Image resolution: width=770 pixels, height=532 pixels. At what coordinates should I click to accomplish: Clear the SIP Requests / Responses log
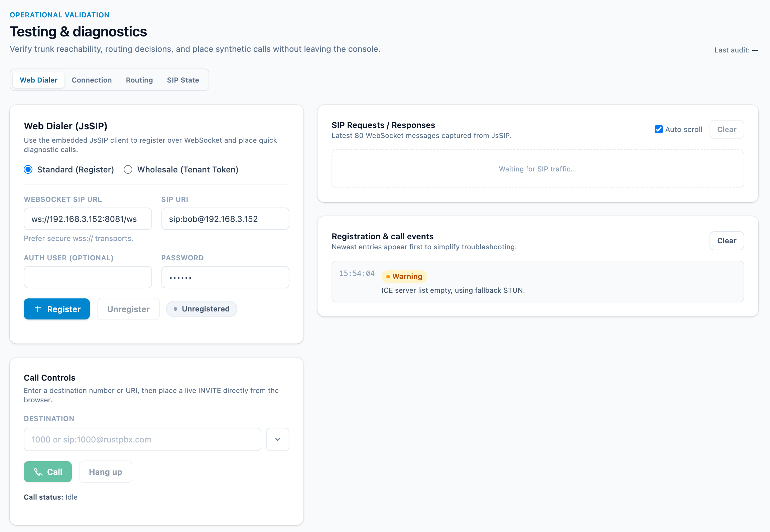[726, 129]
